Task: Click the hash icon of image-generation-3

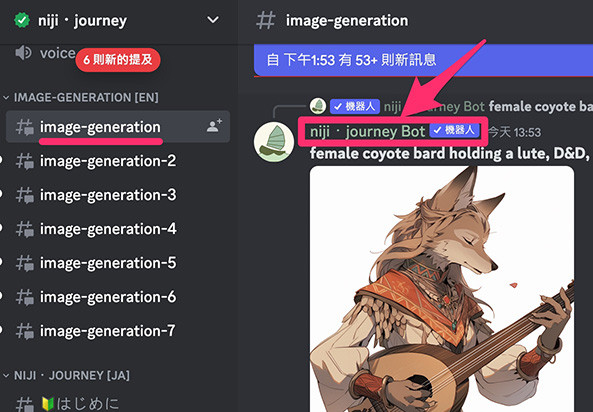Action: [25, 195]
